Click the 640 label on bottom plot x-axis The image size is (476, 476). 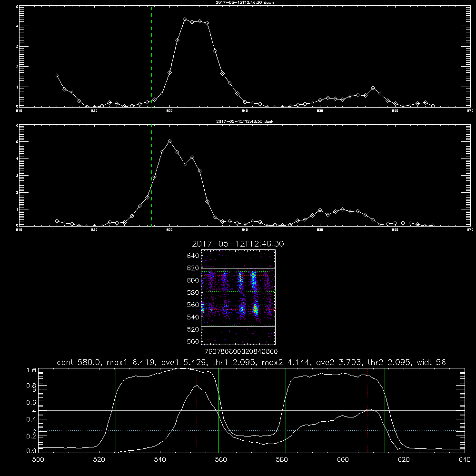pyautogui.click(x=465, y=460)
